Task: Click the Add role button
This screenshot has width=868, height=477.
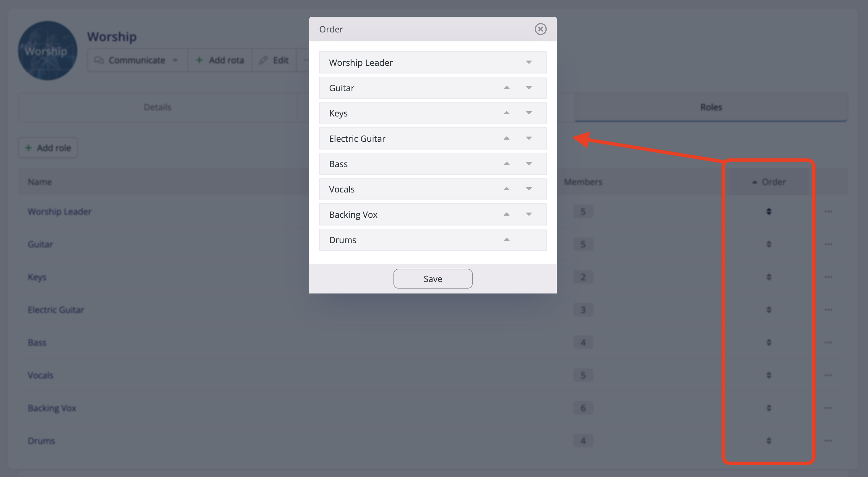Action: 48,147
